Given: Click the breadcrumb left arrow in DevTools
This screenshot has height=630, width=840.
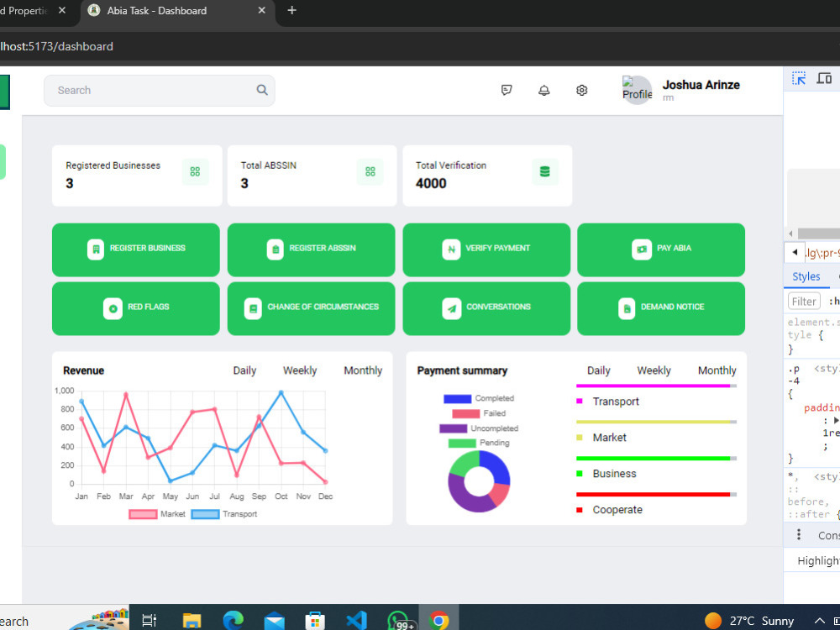Looking at the screenshot, I should pos(795,252).
